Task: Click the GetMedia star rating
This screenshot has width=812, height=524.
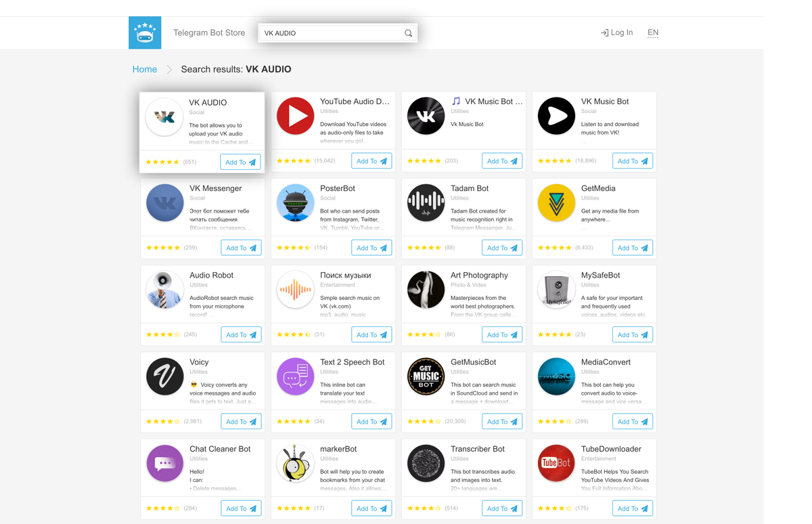Action: [555, 248]
